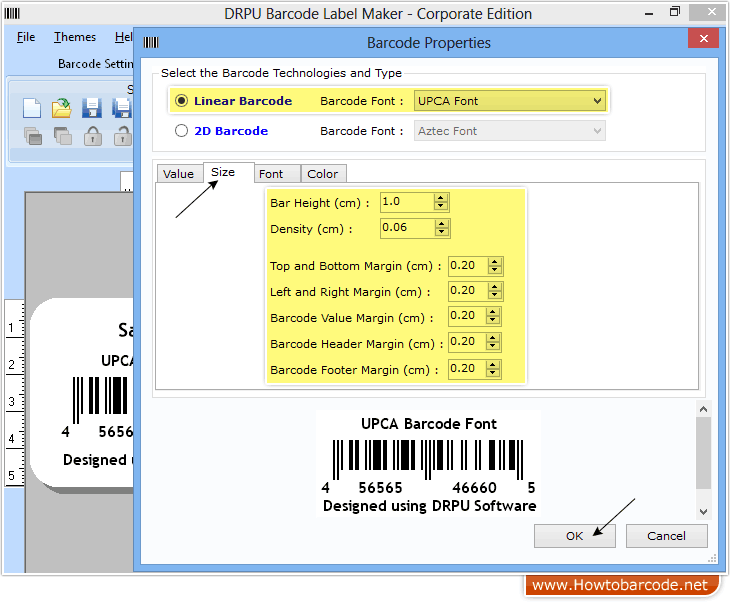Click preview scrollbar up arrow

click(703, 409)
